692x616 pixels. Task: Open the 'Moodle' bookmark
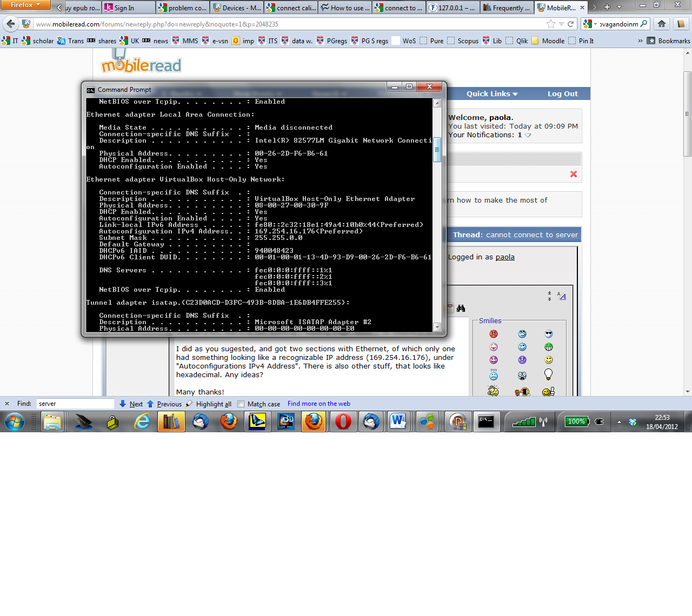(548, 41)
